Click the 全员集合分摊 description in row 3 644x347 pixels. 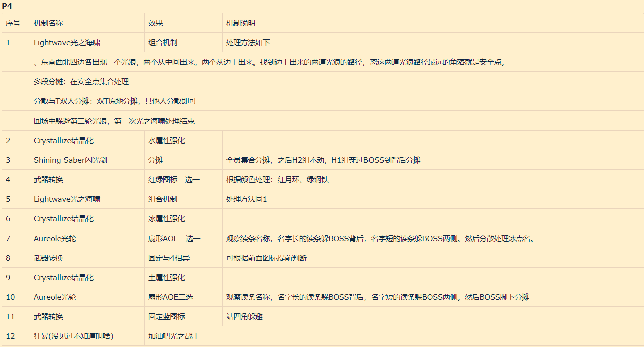tap(323, 160)
